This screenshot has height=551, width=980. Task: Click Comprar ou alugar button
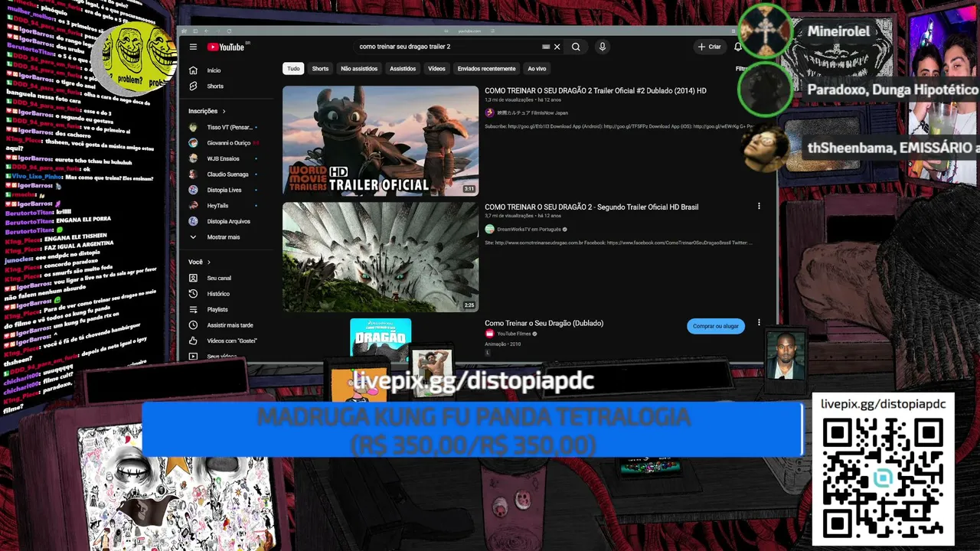point(716,326)
